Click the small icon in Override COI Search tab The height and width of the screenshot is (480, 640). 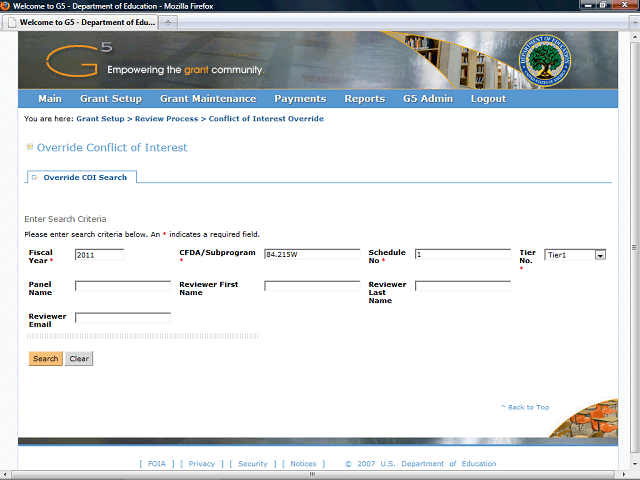tap(35, 178)
